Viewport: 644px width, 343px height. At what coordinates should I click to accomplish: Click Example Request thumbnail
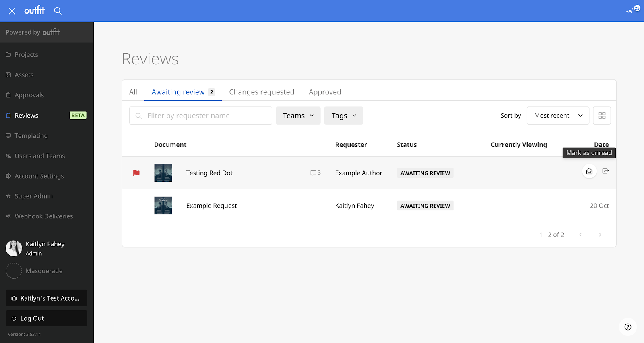point(163,206)
